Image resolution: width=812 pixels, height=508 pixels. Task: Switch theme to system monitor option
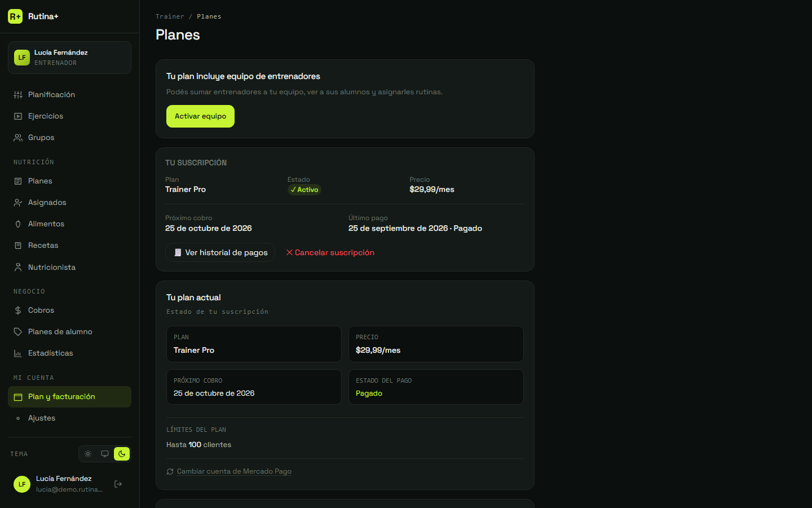(x=105, y=454)
